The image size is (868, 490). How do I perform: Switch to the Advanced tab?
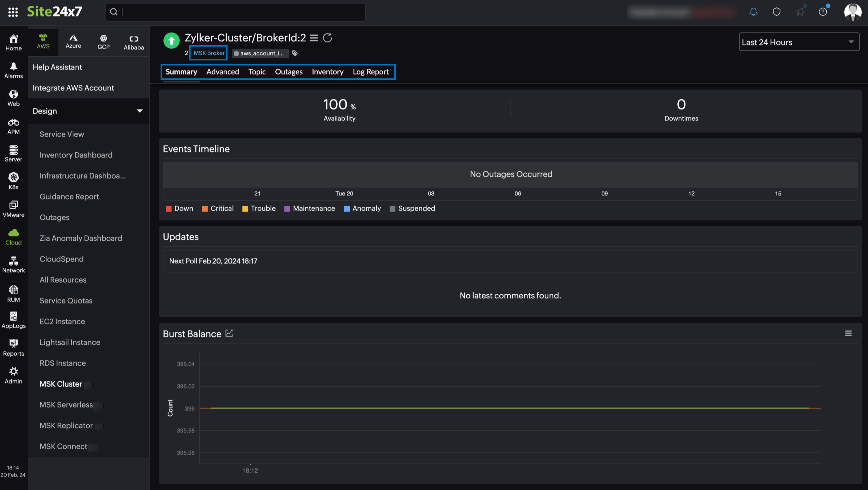pos(222,72)
